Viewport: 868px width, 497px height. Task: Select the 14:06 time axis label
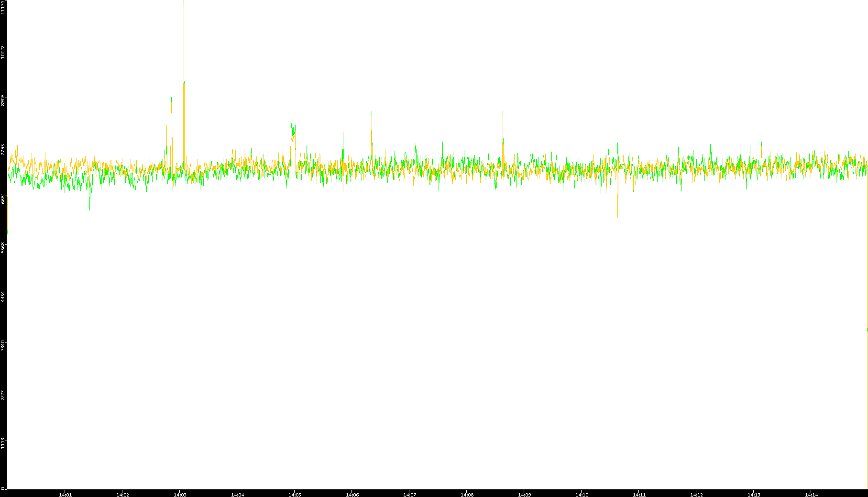tap(352, 494)
